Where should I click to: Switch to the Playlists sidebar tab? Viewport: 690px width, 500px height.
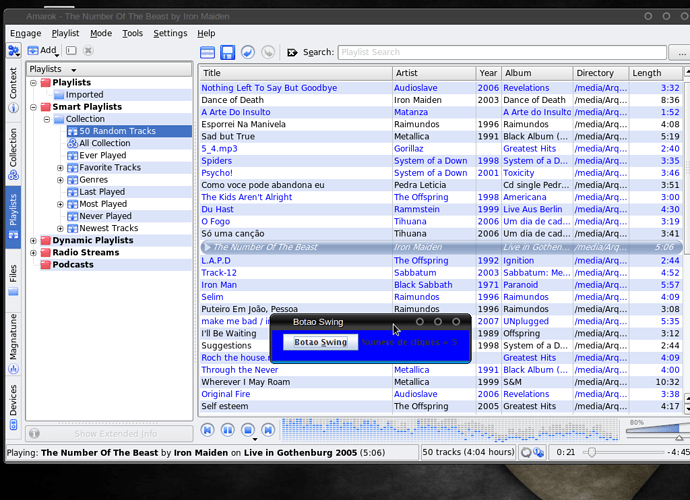coord(13,217)
